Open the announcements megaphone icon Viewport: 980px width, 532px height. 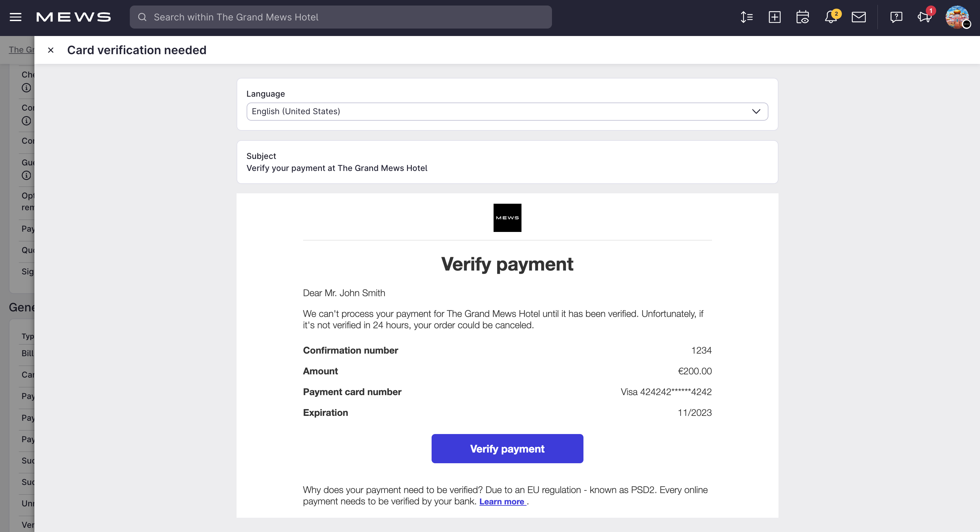coord(925,17)
